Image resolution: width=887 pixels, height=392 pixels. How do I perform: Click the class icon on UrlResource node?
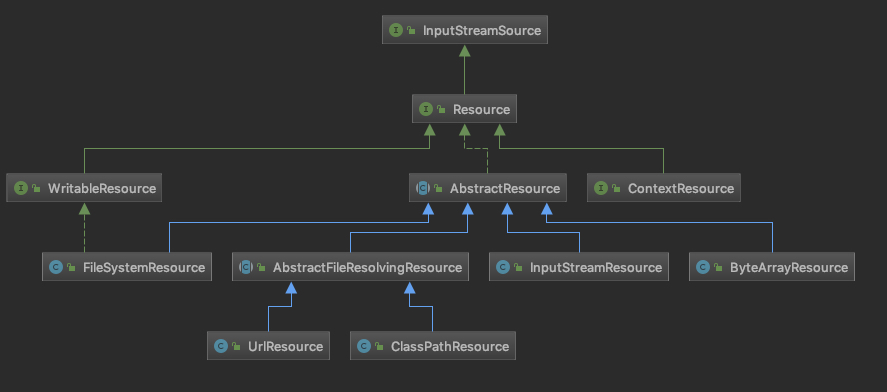pyautogui.click(x=221, y=346)
